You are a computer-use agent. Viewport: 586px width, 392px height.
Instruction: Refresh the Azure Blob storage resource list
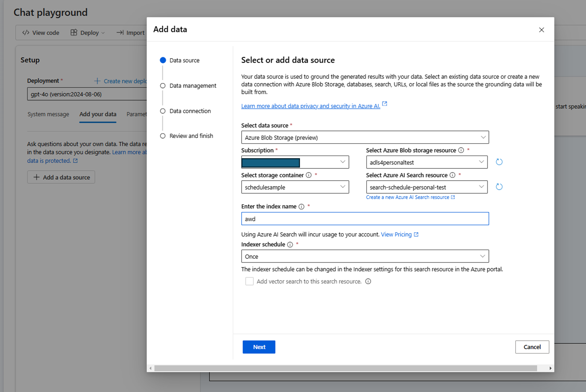499,162
